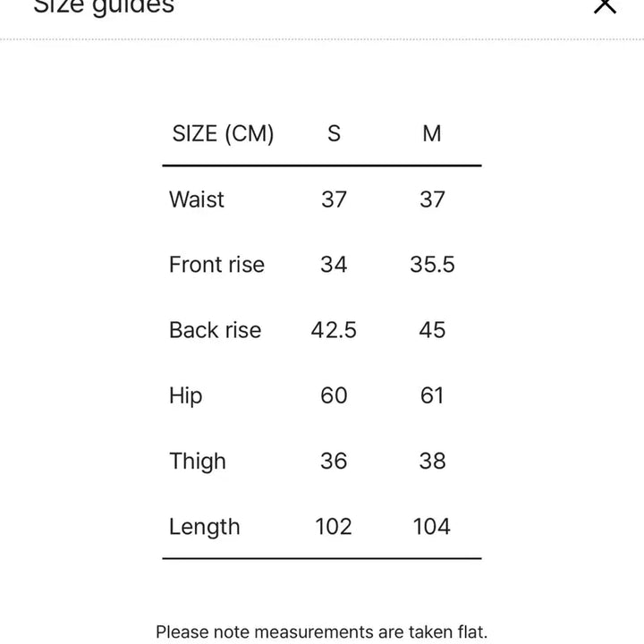Click the Back rise row label
Image resolution: width=644 pixels, height=644 pixels.
216,330
